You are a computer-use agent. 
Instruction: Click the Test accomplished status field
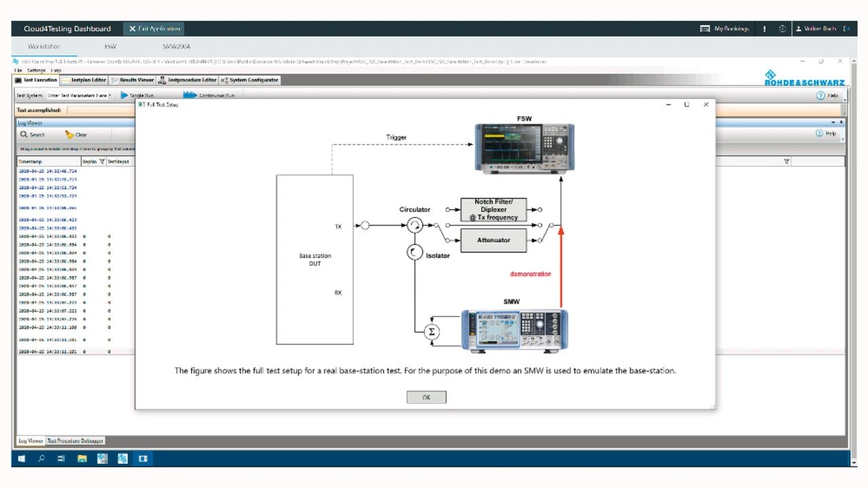[100, 110]
